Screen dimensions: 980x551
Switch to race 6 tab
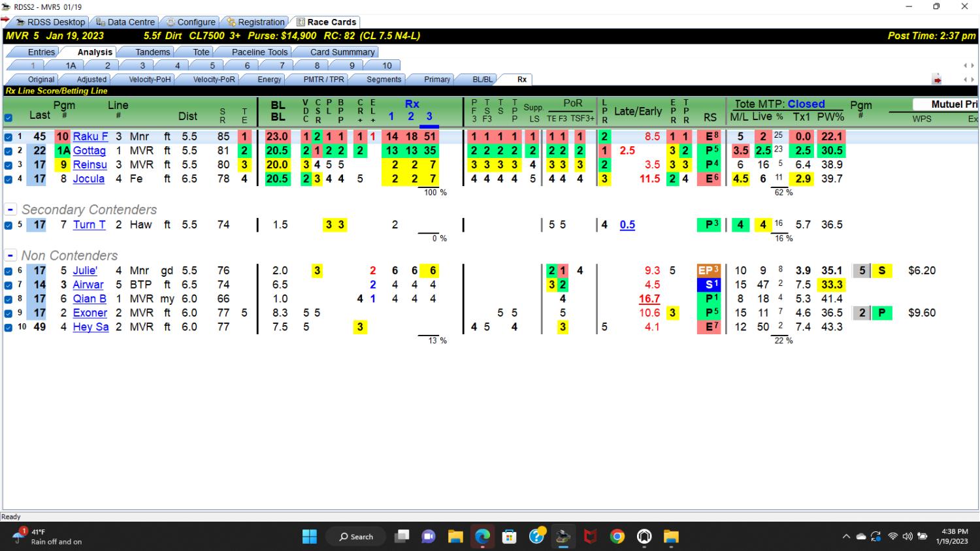tap(247, 65)
